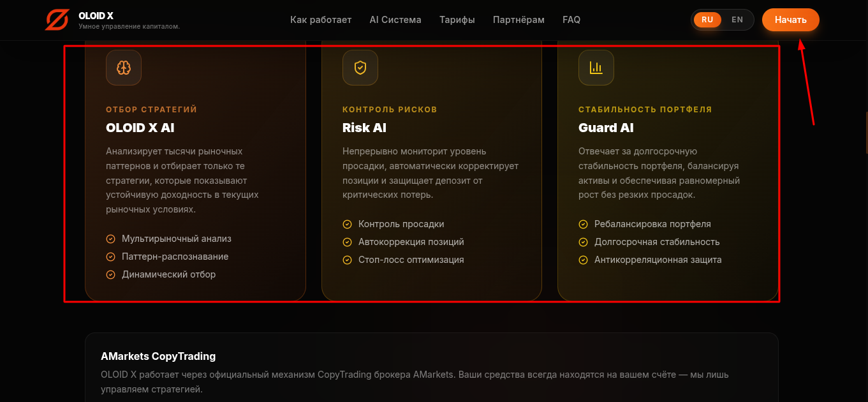
Task: Click the AMarkets CopyTrading description text
Action: click(x=415, y=382)
